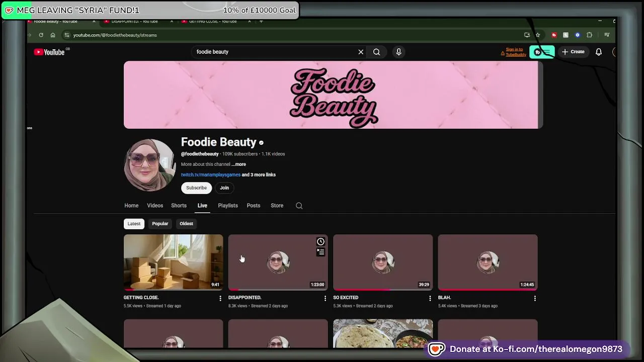Open the TubeBuddy menu button
This screenshot has width=644, height=362.
(x=542, y=52)
